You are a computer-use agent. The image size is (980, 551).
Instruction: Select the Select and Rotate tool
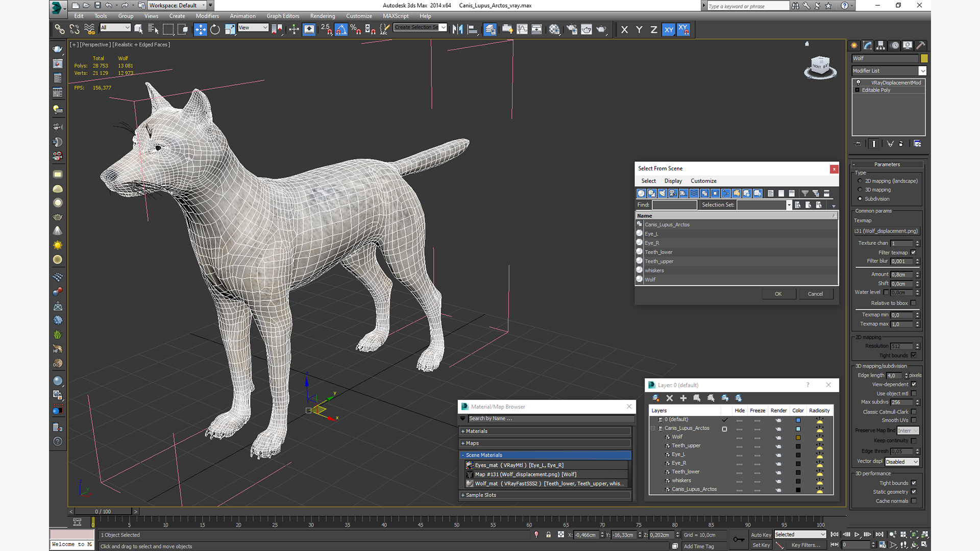(215, 30)
